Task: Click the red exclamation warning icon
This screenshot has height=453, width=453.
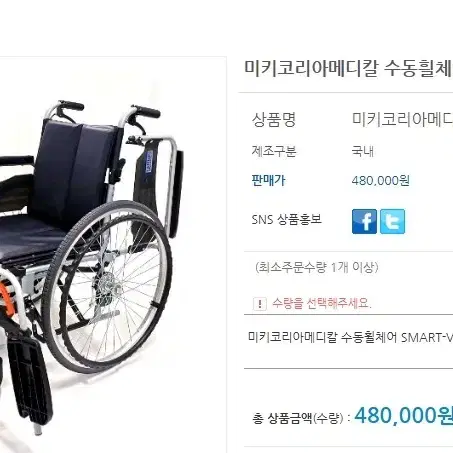Action: [260, 304]
